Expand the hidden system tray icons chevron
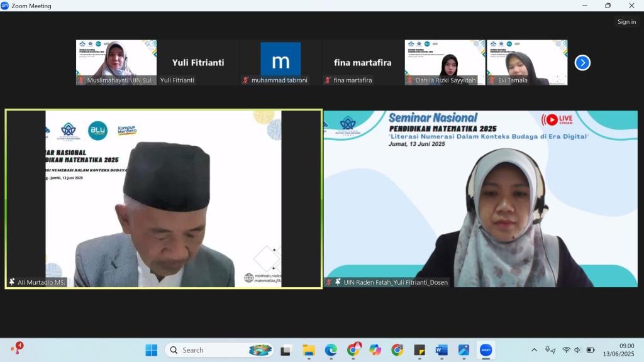Viewport: 644px width, 362px height. (x=535, y=350)
